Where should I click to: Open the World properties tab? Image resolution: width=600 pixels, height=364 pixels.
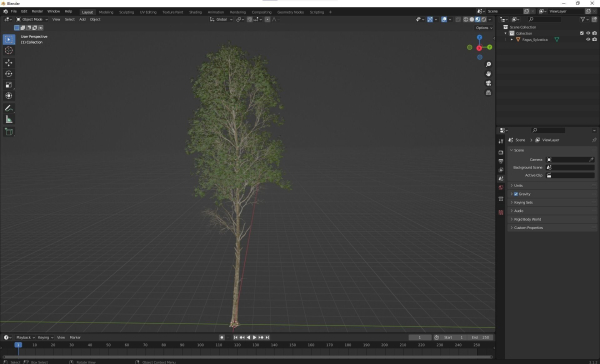pyautogui.click(x=501, y=188)
